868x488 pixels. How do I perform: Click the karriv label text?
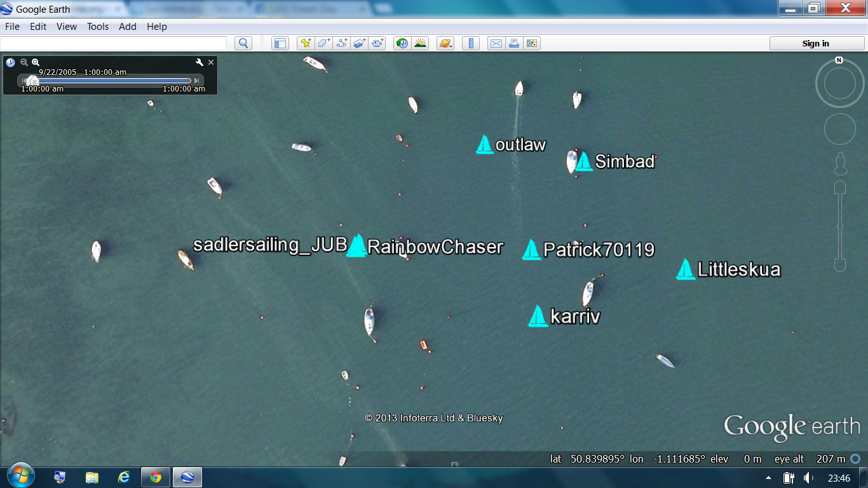tap(575, 316)
